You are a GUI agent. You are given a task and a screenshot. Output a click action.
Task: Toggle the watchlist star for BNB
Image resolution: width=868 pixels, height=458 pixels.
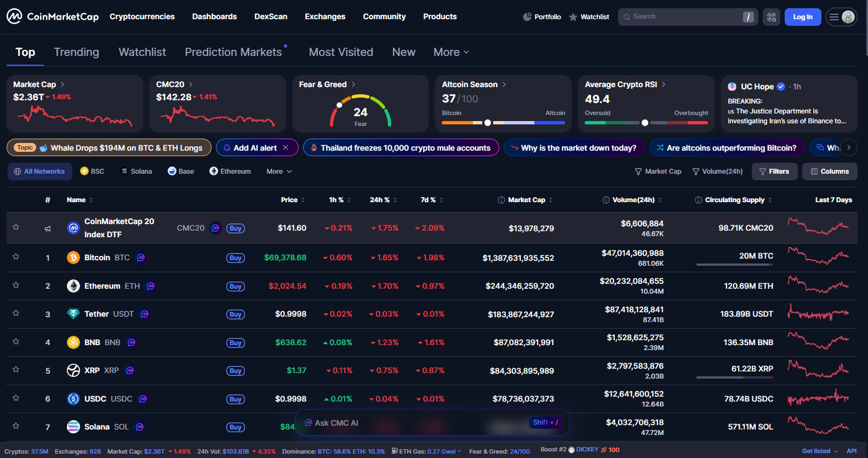click(16, 341)
